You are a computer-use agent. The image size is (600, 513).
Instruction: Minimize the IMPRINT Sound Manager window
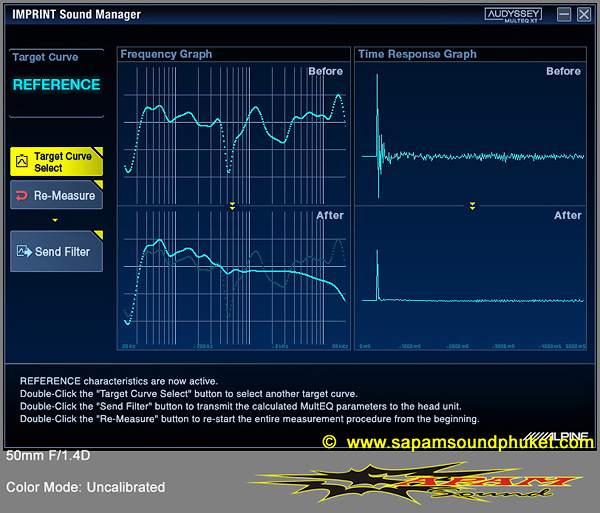pos(564,15)
